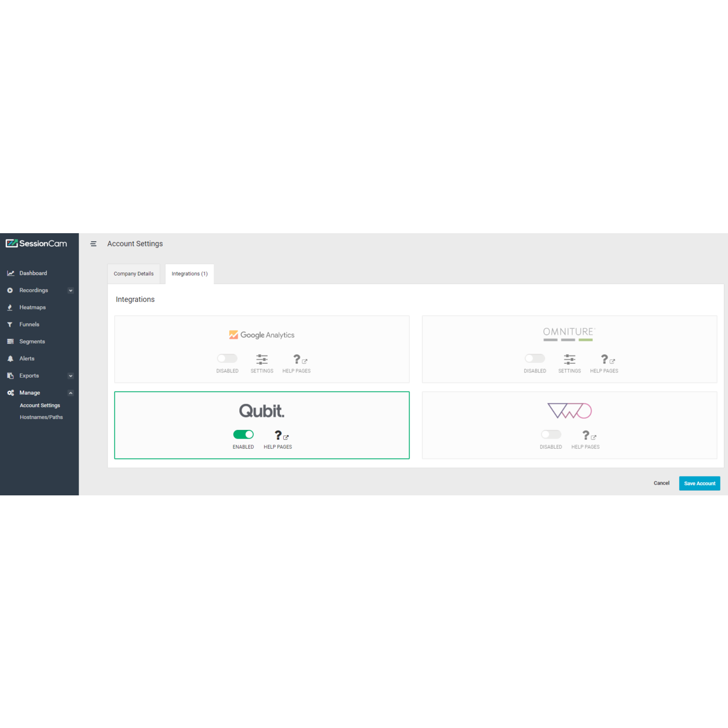Open Omniture settings sliders icon
Image resolution: width=728 pixels, height=728 pixels.
(x=569, y=359)
